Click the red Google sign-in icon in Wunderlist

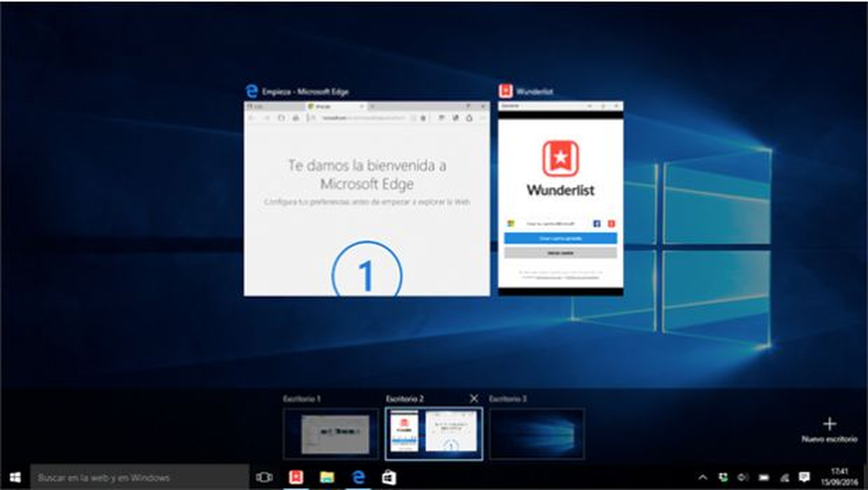pos(611,224)
